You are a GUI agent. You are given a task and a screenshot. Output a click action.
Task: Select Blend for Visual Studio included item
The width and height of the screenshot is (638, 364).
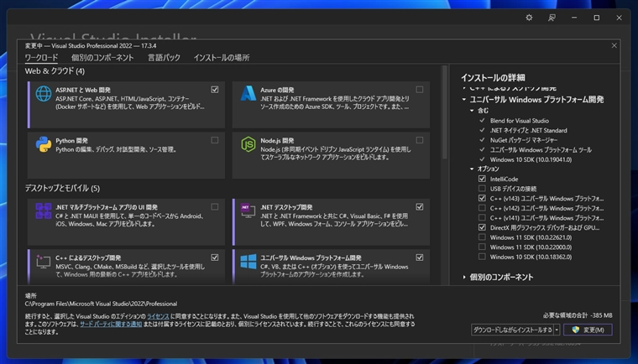519,121
